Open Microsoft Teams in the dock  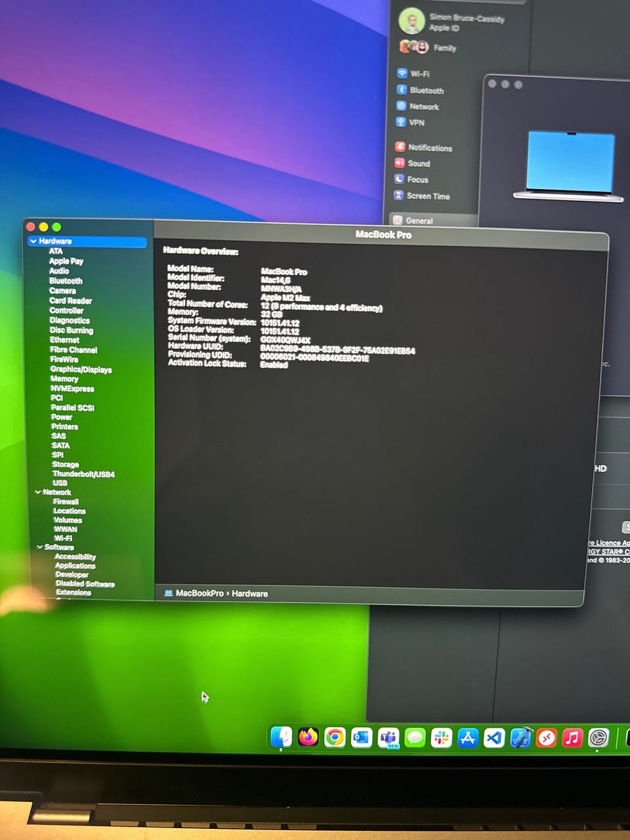click(388, 738)
